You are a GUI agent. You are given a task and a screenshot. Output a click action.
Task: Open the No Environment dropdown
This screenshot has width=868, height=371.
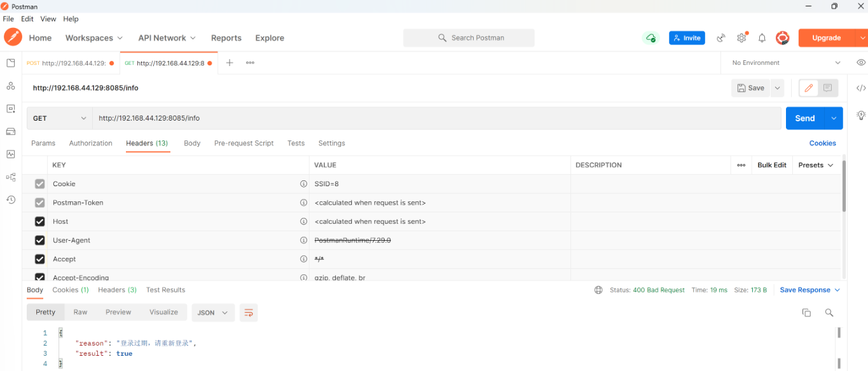[x=787, y=63]
